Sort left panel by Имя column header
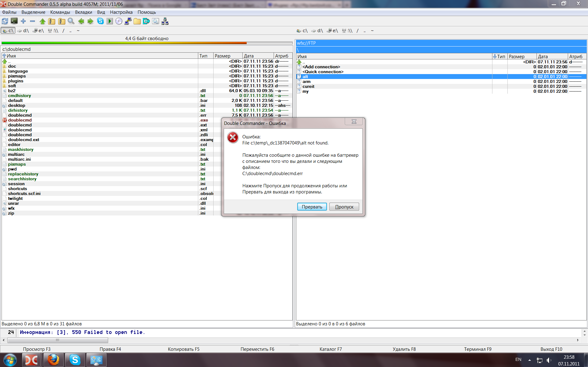The height and width of the screenshot is (367, 588). 11,56
